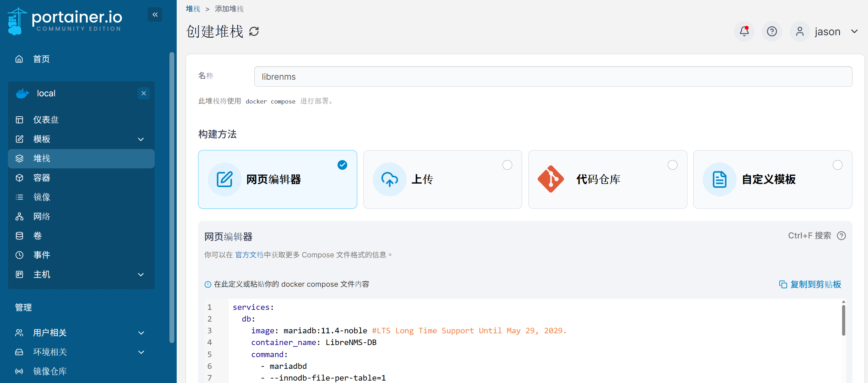Click the 代码仓库 git icon
868x383 pixels.
coord(551,179)
